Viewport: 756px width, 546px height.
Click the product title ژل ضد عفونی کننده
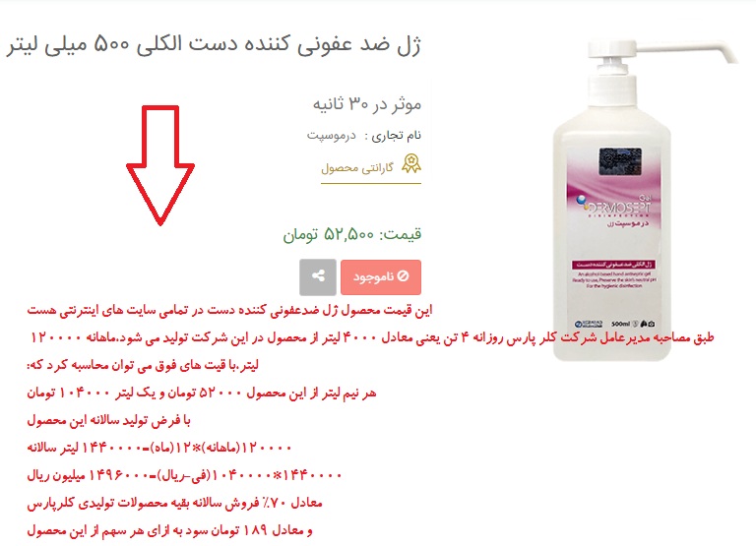click(213, 45)
